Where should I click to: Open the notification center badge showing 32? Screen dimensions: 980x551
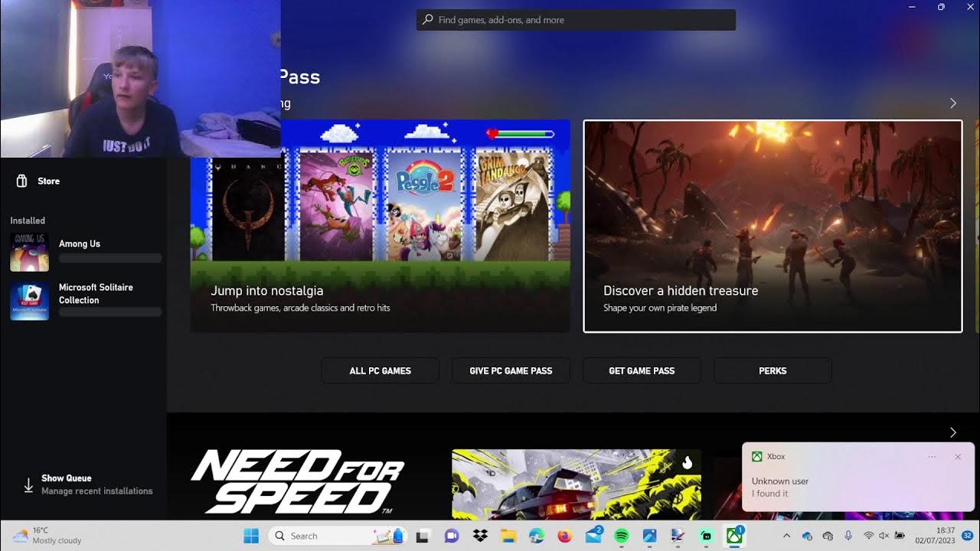click(968, 536)
